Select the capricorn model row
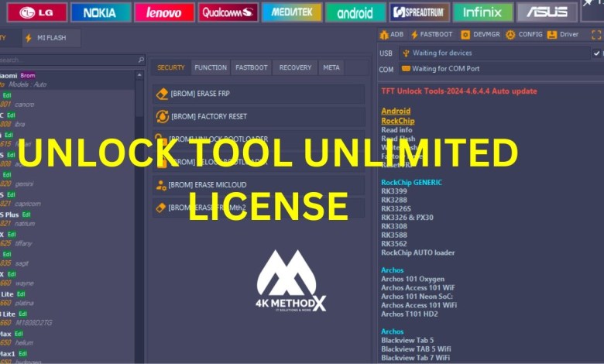 (67, 199)
